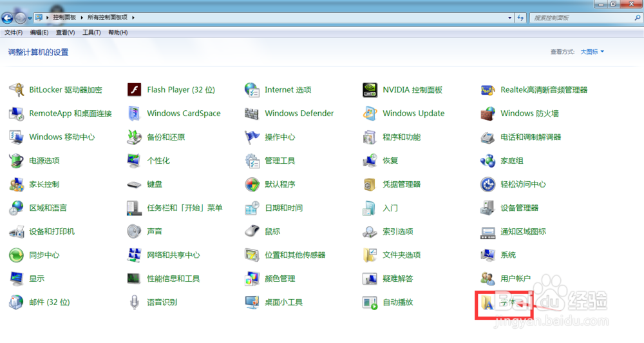
Task: Open the 个性化 icon
Action: pos(135,161)
